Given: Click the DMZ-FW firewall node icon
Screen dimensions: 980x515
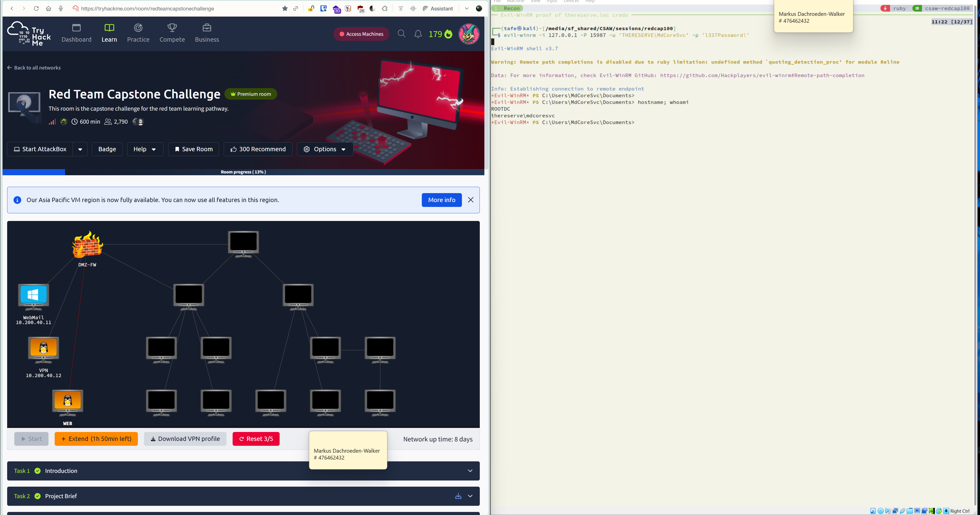Looking at the screenshot, I should pyautogui.click(x=88, y=245).
